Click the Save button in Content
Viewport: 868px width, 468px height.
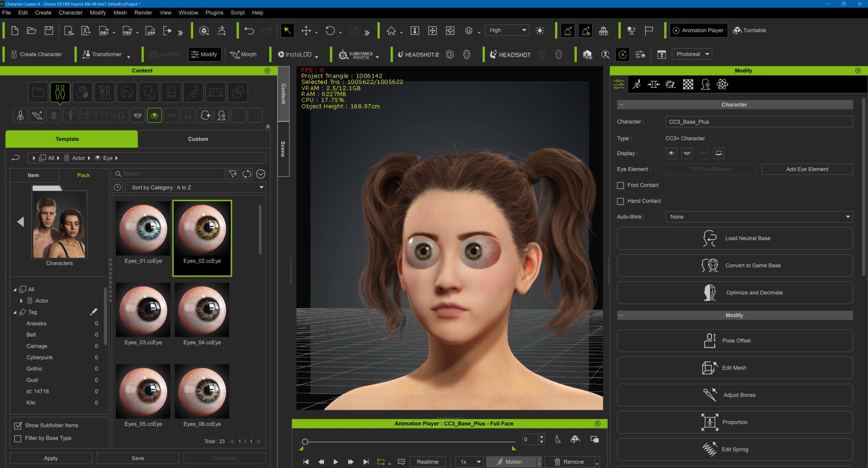[138, 458]
